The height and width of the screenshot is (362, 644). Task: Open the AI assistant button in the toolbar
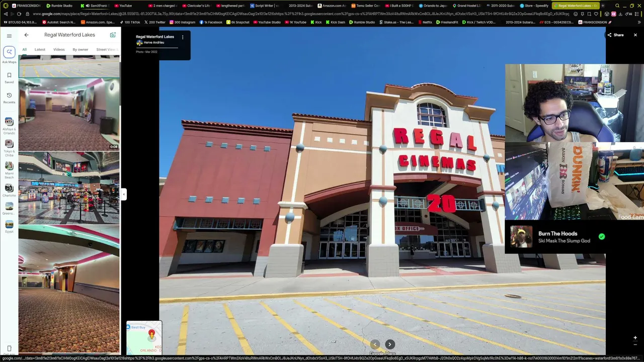(x=629, y=14)
